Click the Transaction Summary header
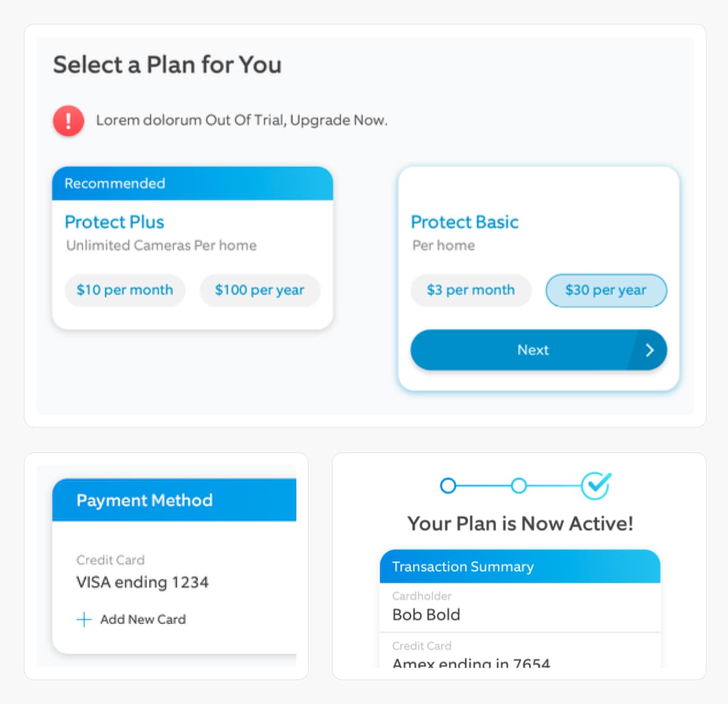 (520, 566)
